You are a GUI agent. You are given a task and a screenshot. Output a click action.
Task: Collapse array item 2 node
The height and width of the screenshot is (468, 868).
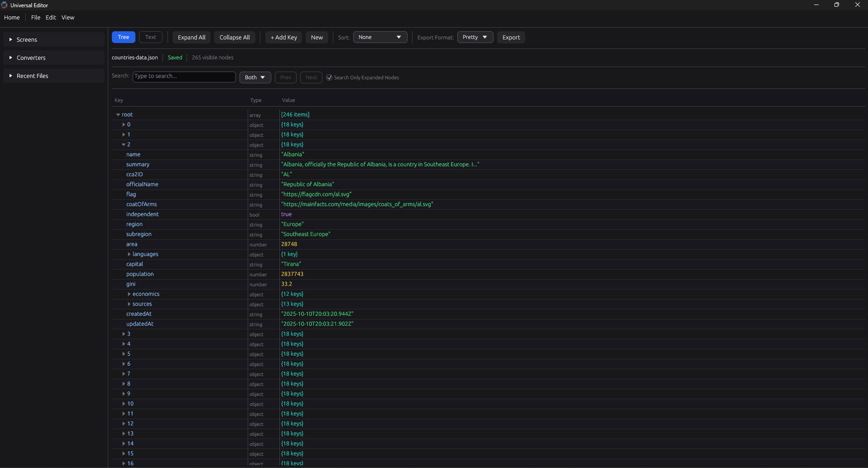(124, 145)
